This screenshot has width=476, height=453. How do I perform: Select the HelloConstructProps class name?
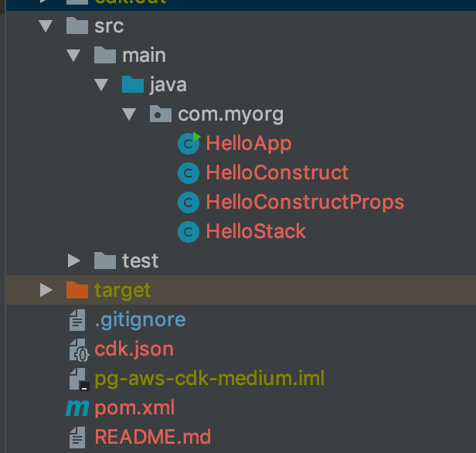305,203
